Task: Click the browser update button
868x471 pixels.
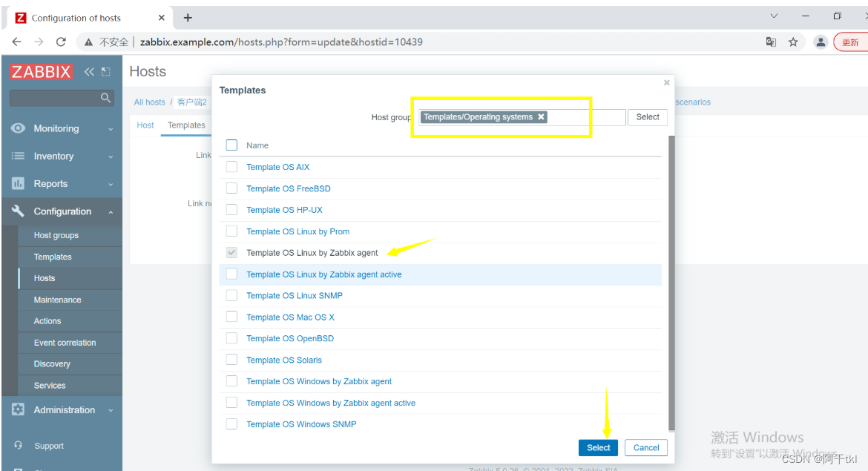Action: [850, 42]
